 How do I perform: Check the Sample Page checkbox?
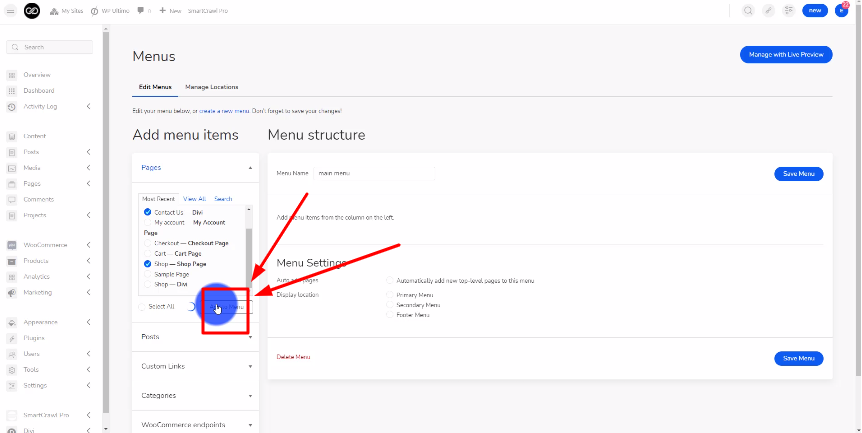point(148,273)
